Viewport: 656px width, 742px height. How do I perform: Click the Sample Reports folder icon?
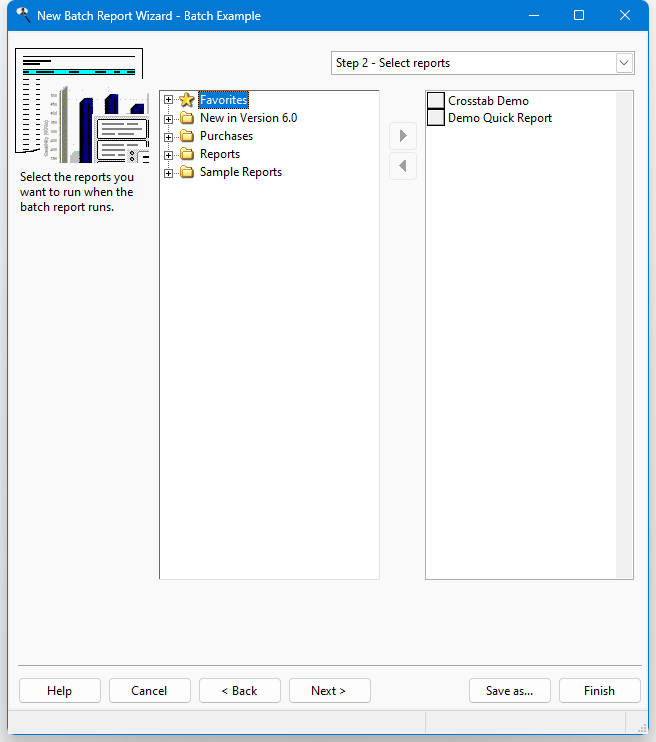click(x=186, y=172)
